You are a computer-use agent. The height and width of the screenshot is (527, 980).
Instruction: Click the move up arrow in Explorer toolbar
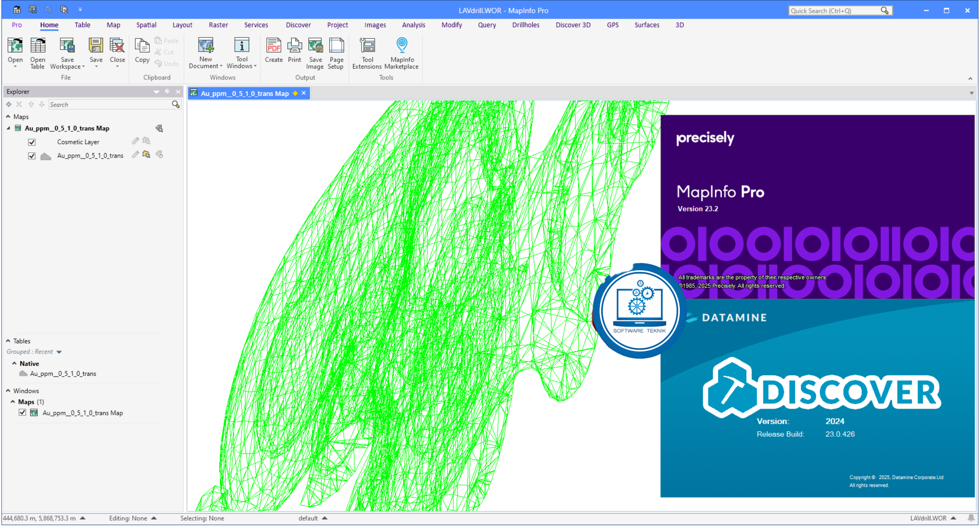[x=31, y=104]
